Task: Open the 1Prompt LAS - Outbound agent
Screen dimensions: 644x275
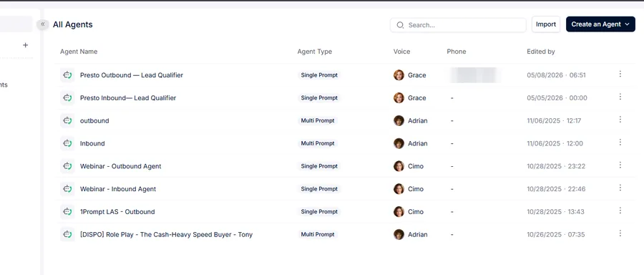Action: point(117,212)
